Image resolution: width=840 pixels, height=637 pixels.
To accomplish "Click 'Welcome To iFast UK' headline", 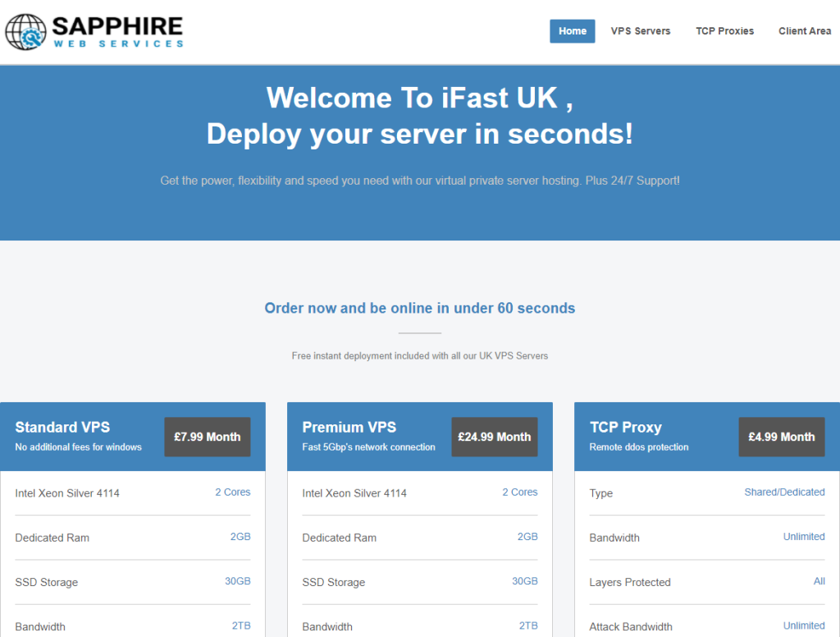I will (x=419, y=98).
